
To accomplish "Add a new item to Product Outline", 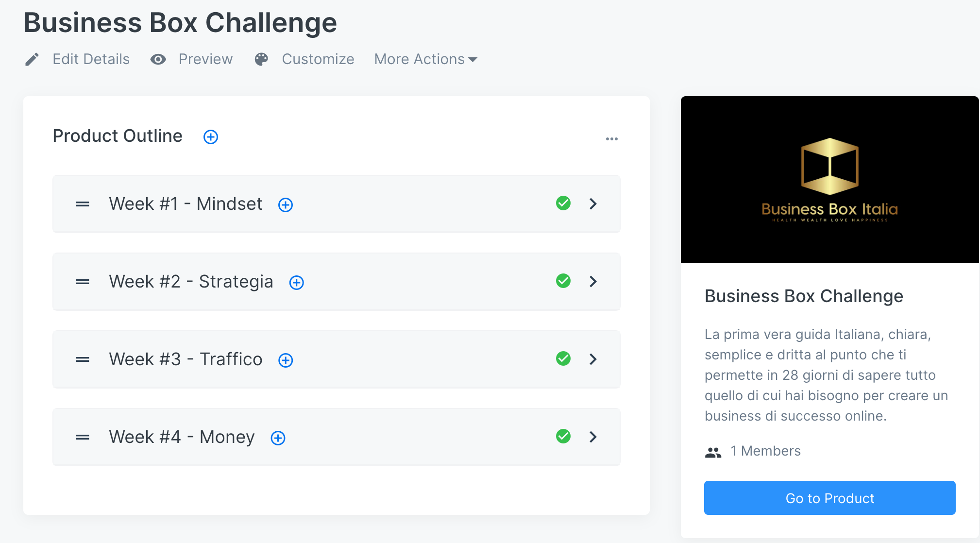I will (x=210, y=137).
